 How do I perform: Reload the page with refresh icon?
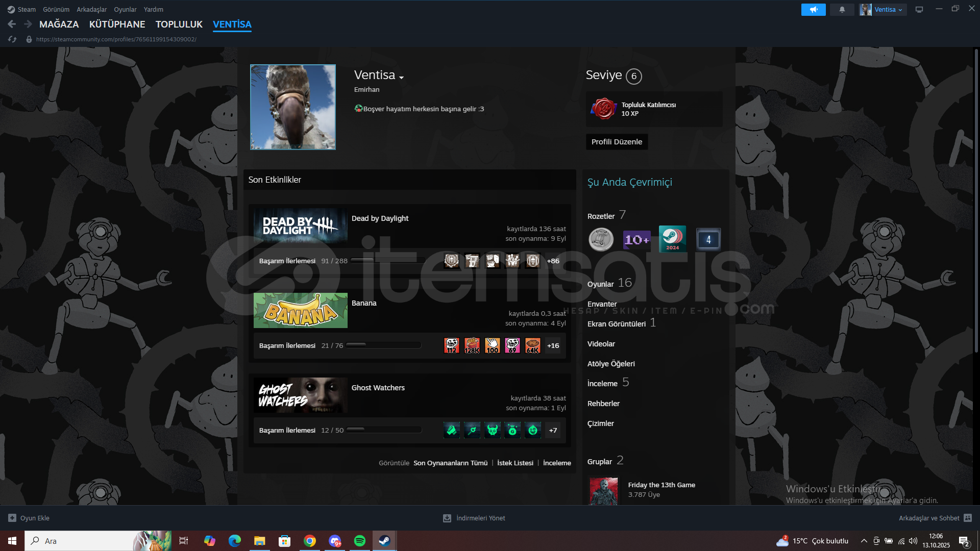(x=13, y=39)
